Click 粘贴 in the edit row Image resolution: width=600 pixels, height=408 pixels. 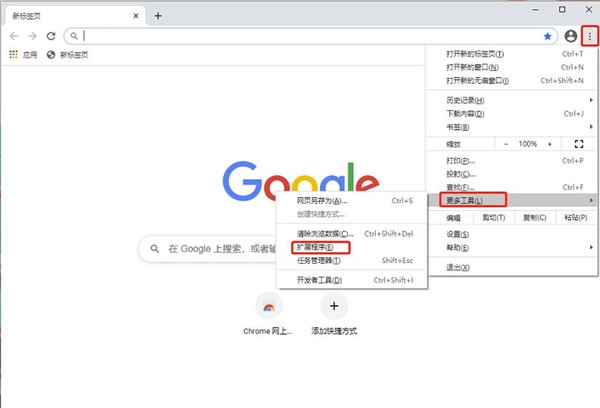576,218
